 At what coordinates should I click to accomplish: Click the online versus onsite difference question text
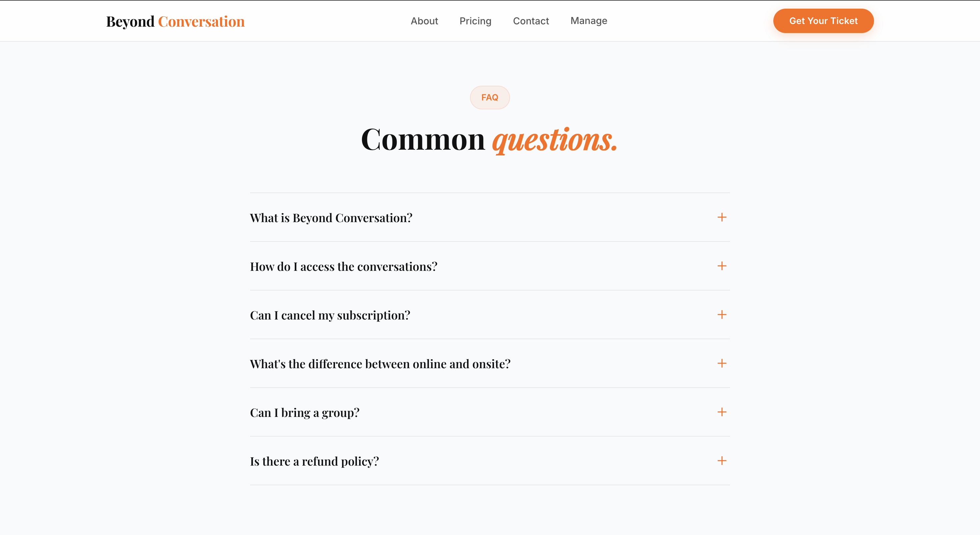click(380, 364)
